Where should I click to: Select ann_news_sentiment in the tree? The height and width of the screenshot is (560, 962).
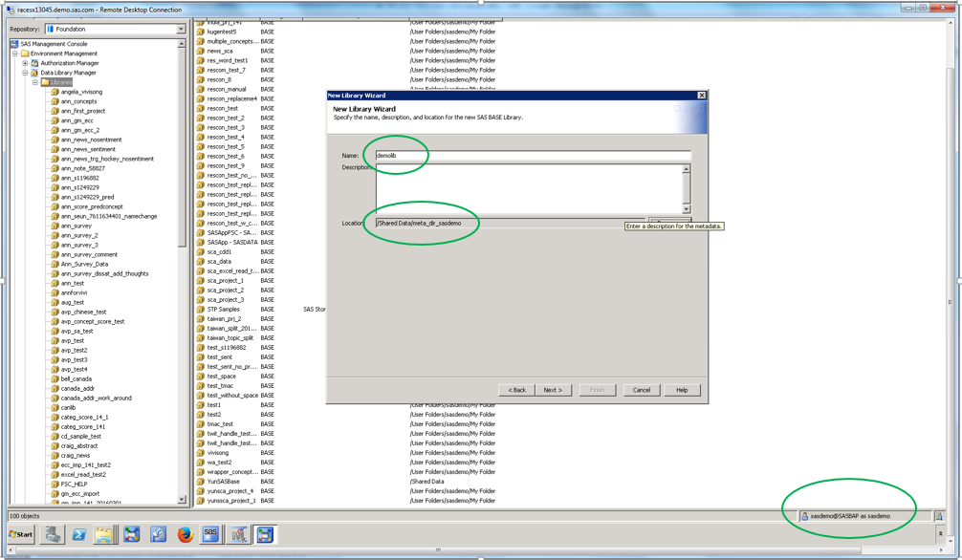coord(88,149)
